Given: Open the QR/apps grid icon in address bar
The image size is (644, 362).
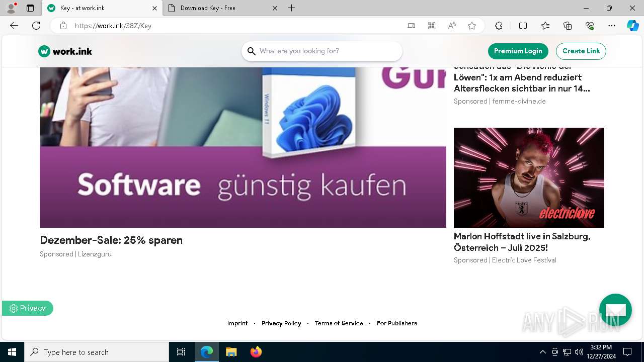Looking at the screenshot, I should (432, 26).
